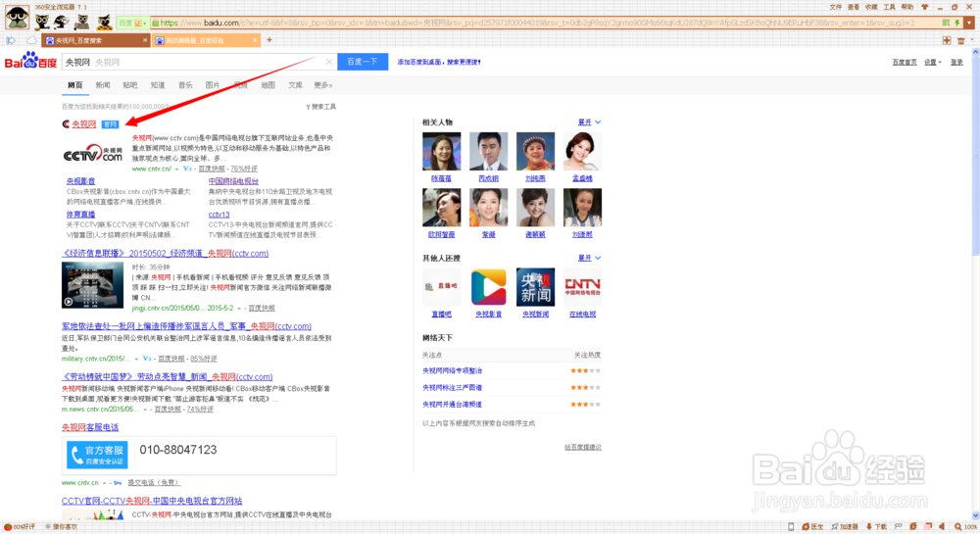
Task: Switch to the 音乐 search tab
Action: (x=185, y=85)
